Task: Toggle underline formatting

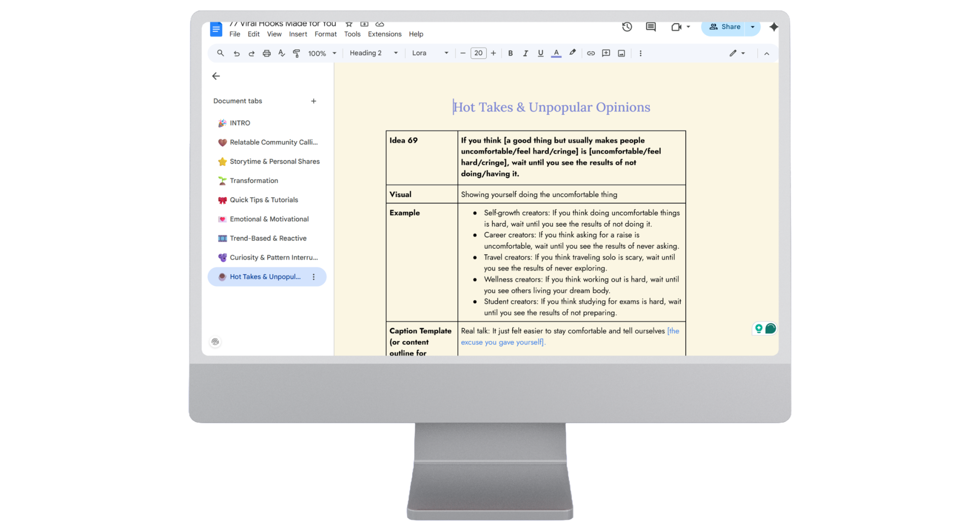Action: (x=540, y=53)
